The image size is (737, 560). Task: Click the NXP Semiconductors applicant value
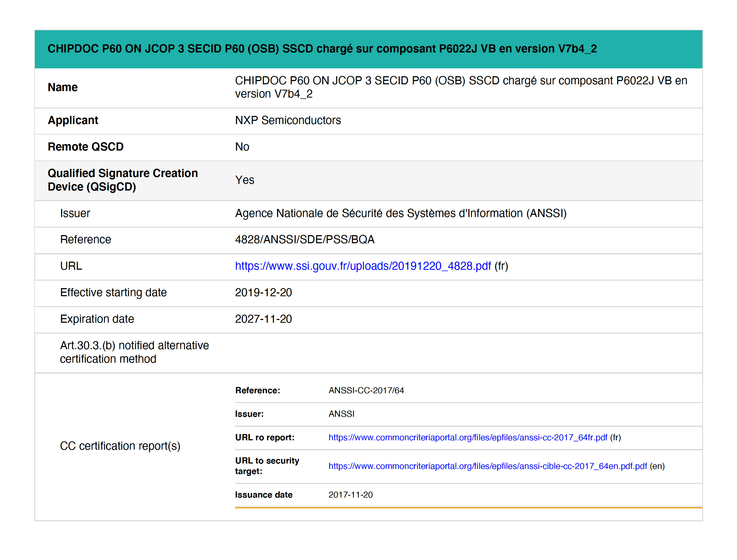(x=288, y=120)
